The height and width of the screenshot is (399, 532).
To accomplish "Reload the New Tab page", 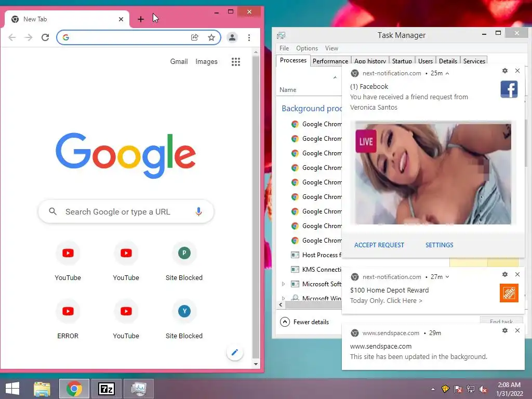I will pyautogui.click(x=45, y=37).
